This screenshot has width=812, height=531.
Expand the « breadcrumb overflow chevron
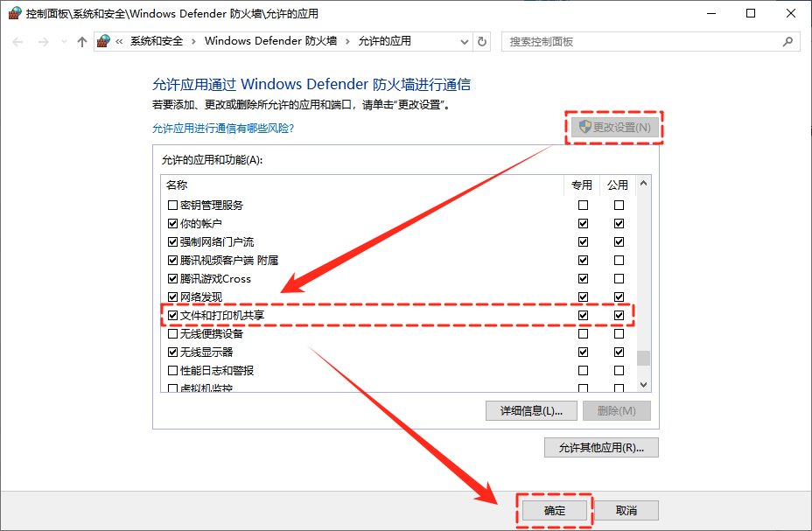[119, 41]
